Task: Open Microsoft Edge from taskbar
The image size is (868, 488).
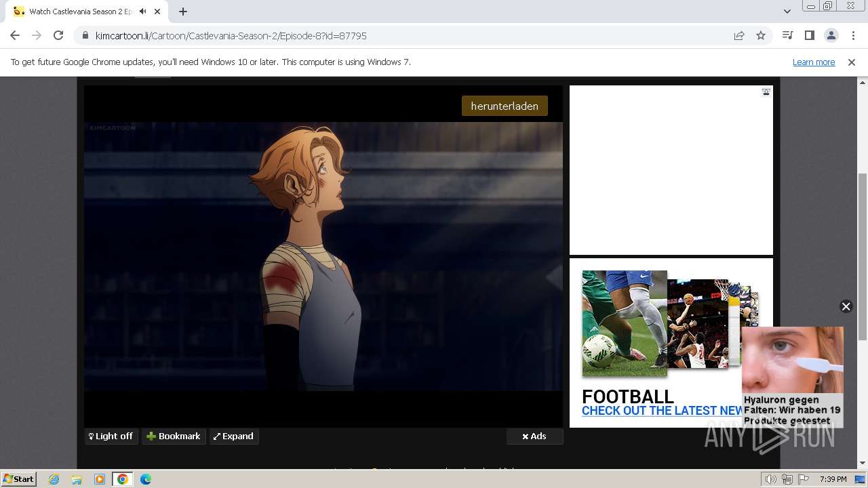Action: pos(146,479)
